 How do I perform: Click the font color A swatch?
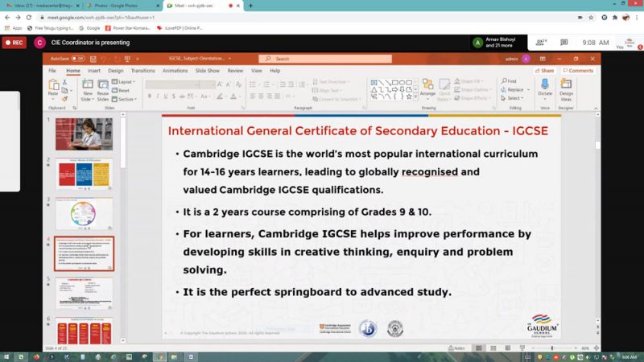pos(233,96)
